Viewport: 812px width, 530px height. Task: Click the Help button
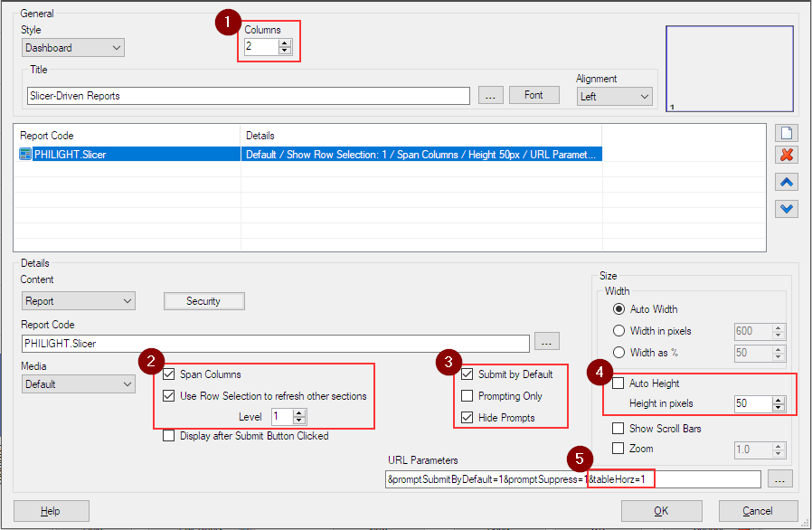tap(52, 511)
